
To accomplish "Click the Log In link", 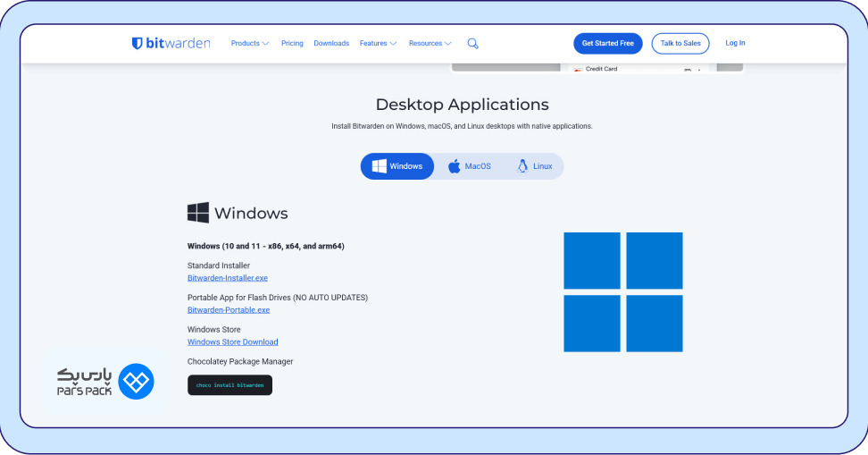I will pos(735,43).
